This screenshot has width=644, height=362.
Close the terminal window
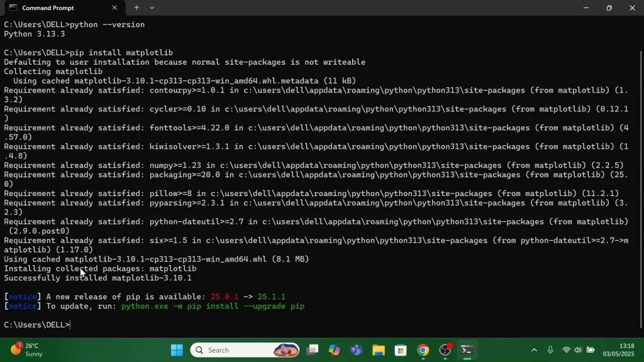click(632, 8)
